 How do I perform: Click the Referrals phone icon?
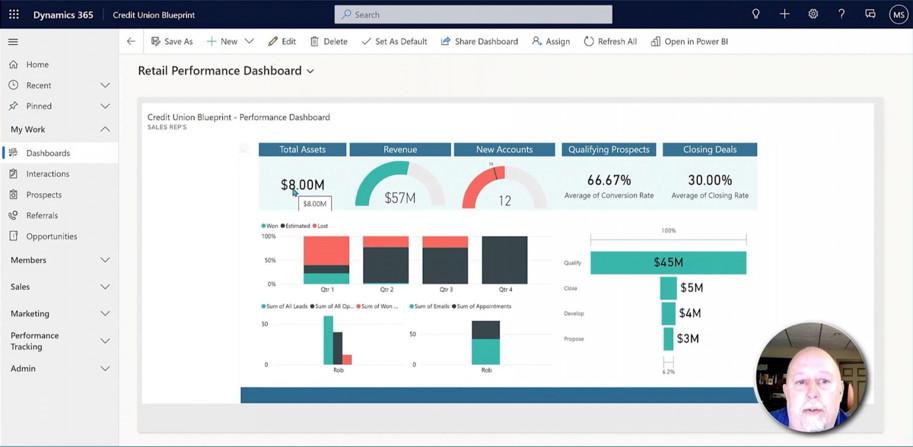point(13,215)
